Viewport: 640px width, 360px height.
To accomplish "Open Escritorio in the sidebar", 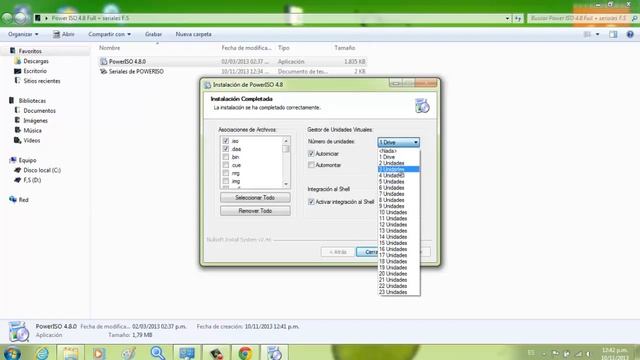I will coord(35,71).
